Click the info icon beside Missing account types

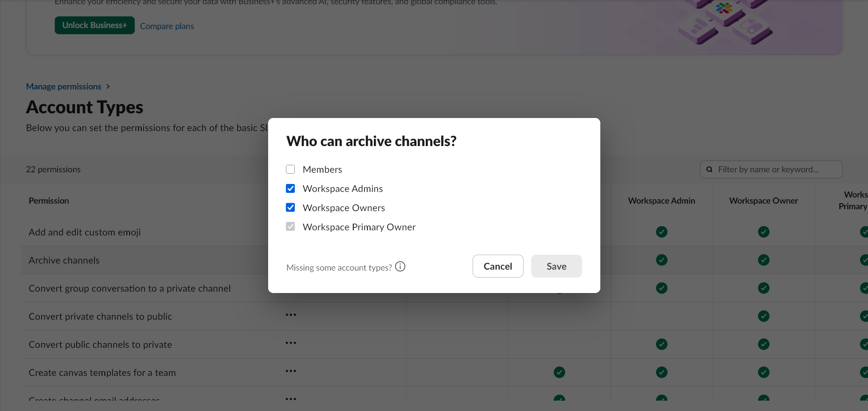point(400,266)
